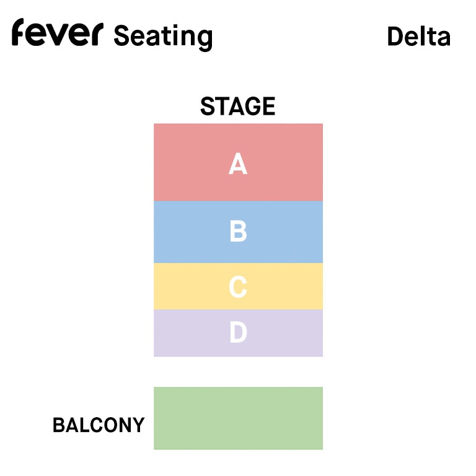Select the red seating section A
476x476 pixels.
[x=238, y=162]
